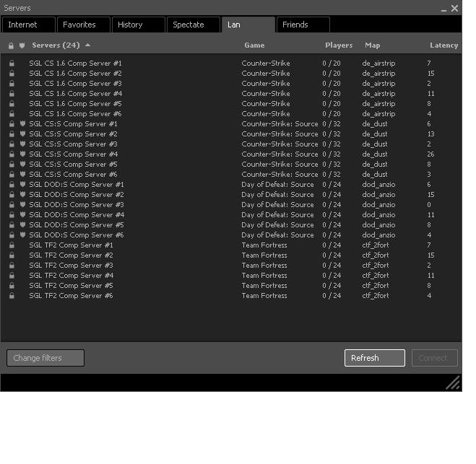The width and height of the screenshot is (476, 464).
Task: Click the password lock column header icon
Action: pos(12,45)
